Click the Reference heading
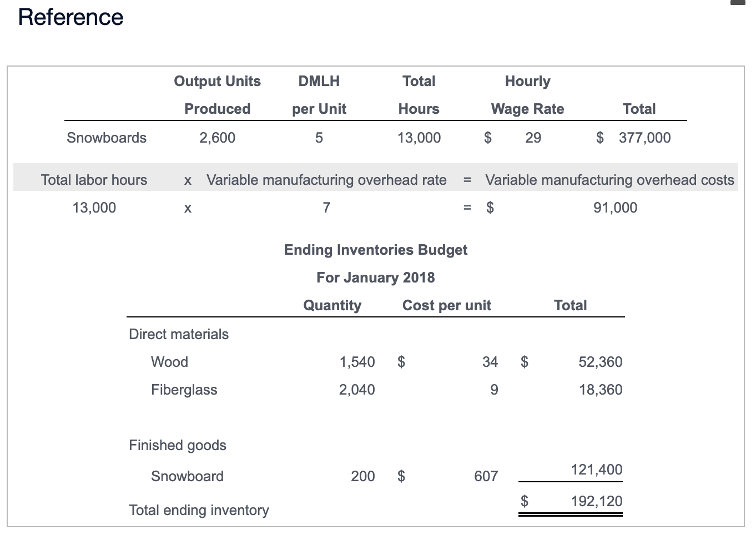 (70, 17)
